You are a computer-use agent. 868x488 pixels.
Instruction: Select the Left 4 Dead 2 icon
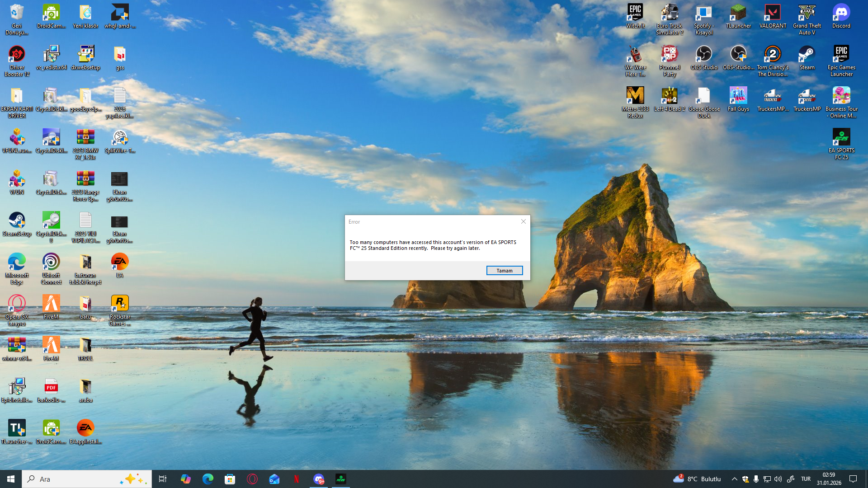coord(670,99)
